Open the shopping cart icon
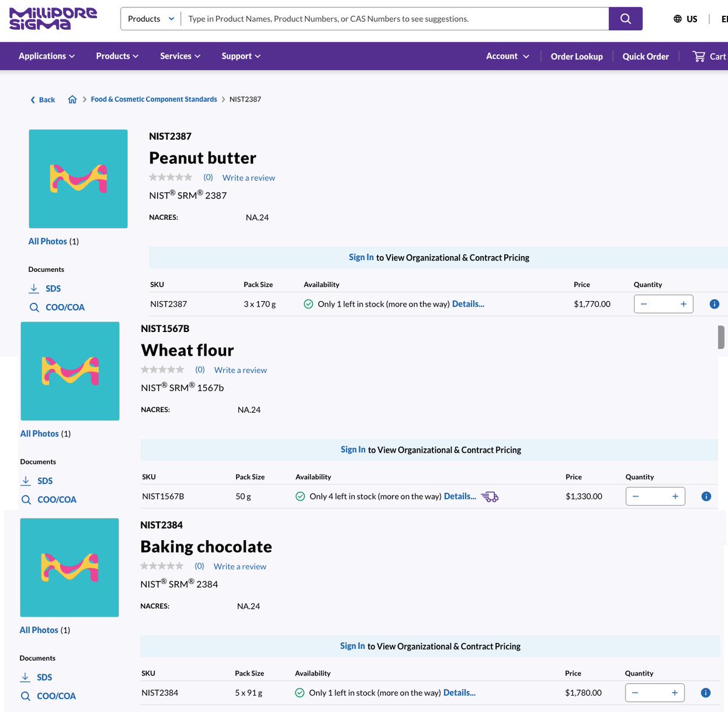Screen dimensions: 728x712 point(699,56)
